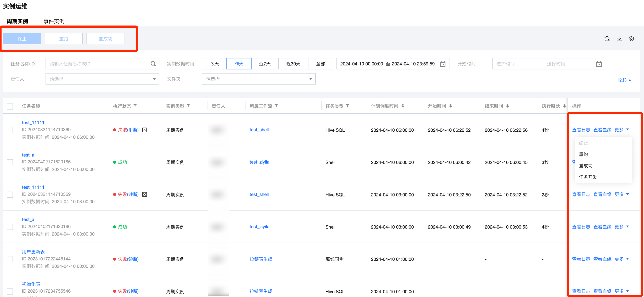Click the search magnifier in task name field
This screenshot has height=297, width=644.
click(153, 64)
